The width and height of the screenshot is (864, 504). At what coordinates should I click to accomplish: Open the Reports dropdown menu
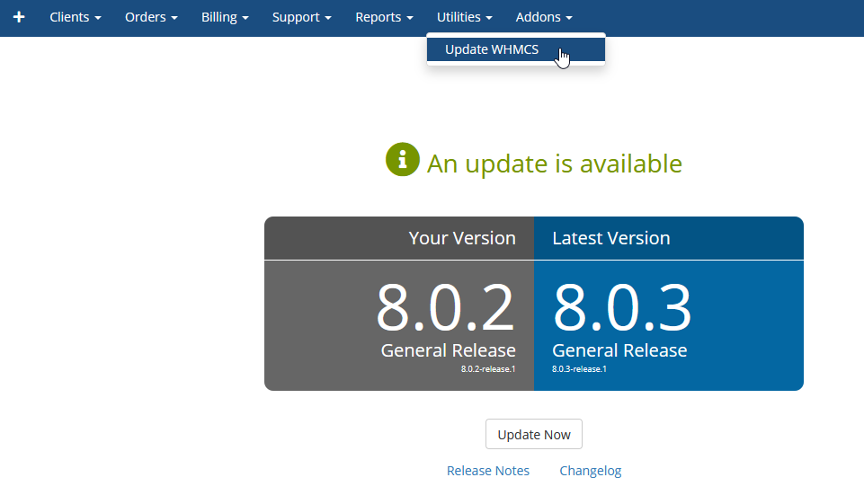tap(384, 17)
